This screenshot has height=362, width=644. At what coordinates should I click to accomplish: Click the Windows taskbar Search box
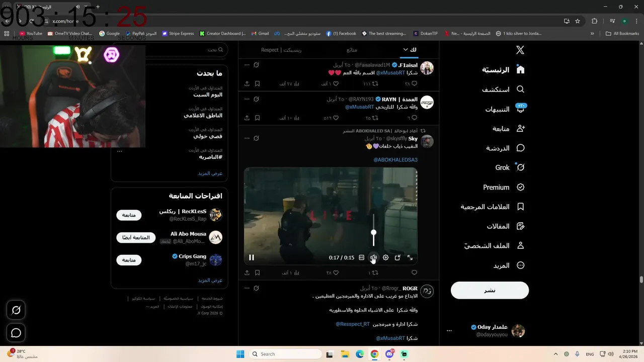coord(285,354)
